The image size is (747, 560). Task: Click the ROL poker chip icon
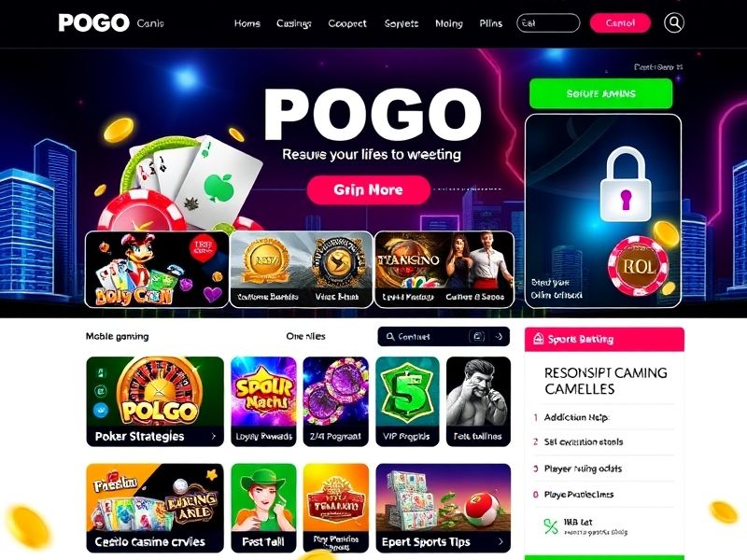click(x=638, y=267)
